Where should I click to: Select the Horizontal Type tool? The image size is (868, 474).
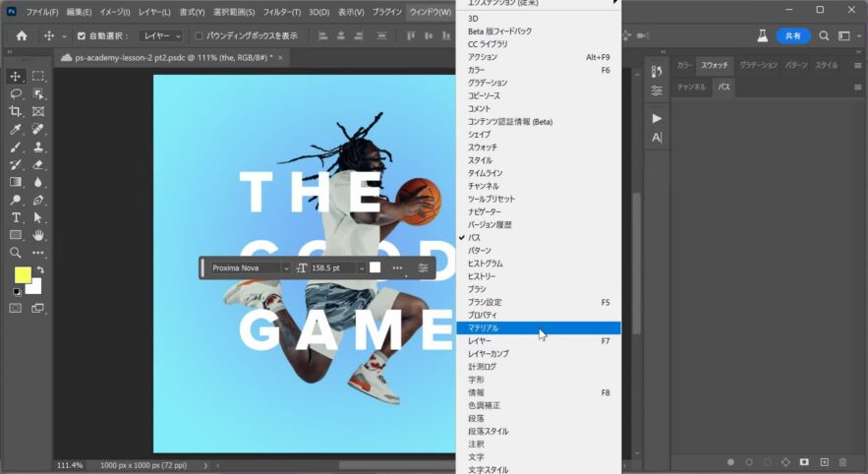tap(16, 217)
